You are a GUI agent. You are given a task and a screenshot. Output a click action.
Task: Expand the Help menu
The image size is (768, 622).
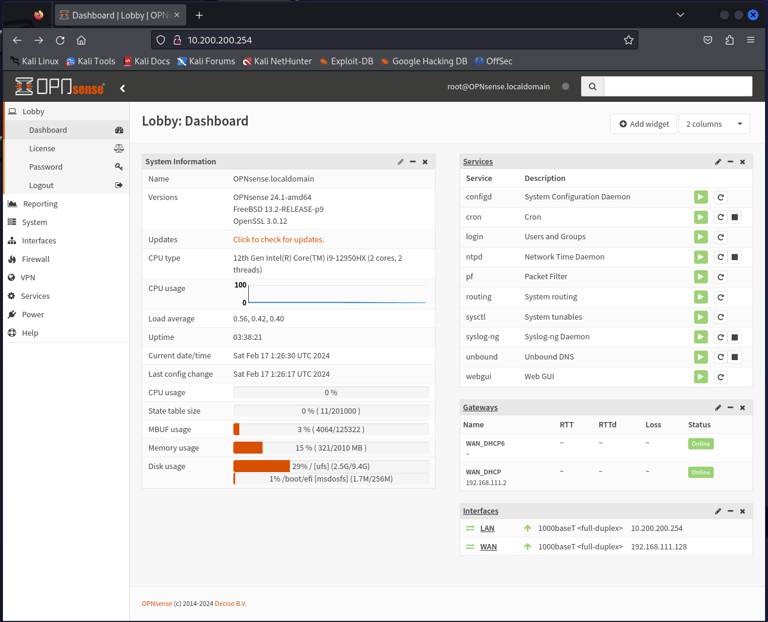point(66,333)
